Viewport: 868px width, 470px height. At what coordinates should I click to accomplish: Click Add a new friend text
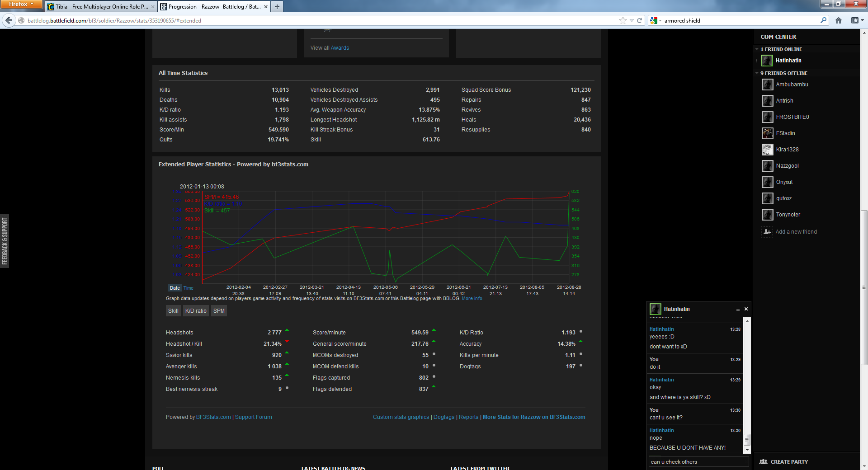796,232
